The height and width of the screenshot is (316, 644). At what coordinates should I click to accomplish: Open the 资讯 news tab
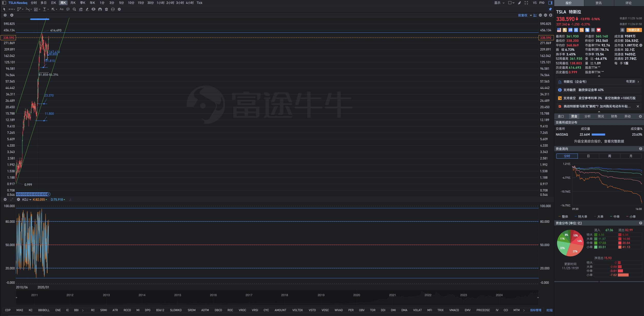point(599,3)
